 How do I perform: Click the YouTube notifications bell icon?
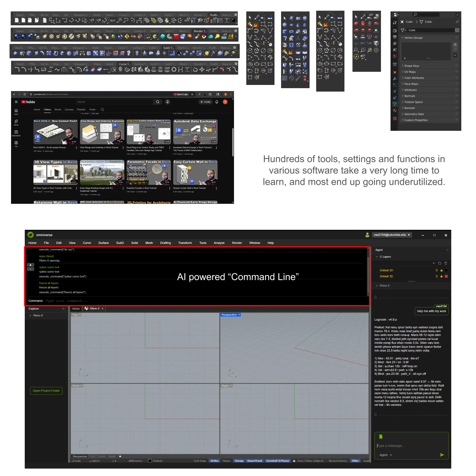(216, 102)
